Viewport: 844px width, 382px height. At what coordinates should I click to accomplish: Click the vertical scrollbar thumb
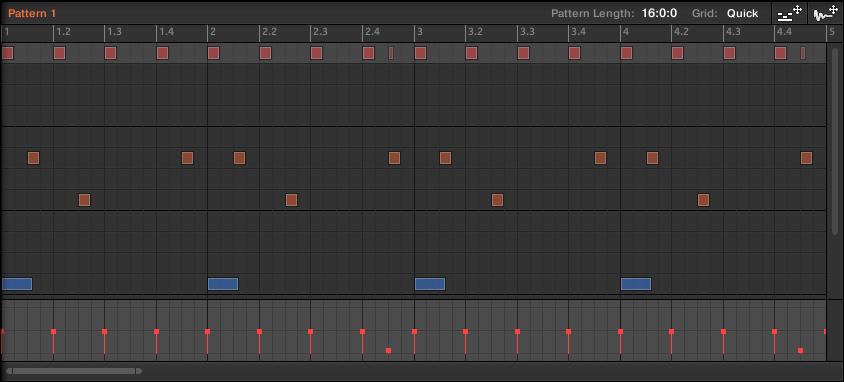[x=835, y=142]
